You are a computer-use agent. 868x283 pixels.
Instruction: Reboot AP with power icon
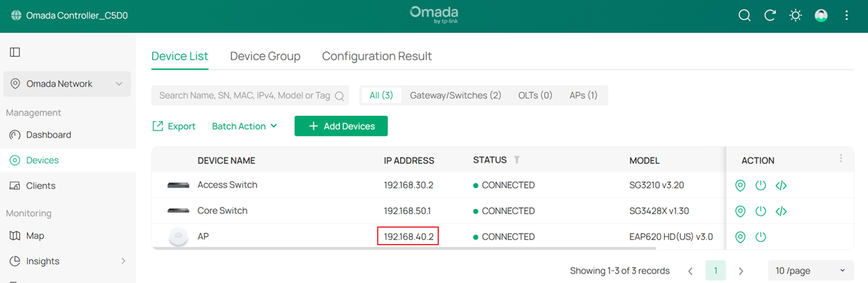pyautogui.click(x=761, y=237)
